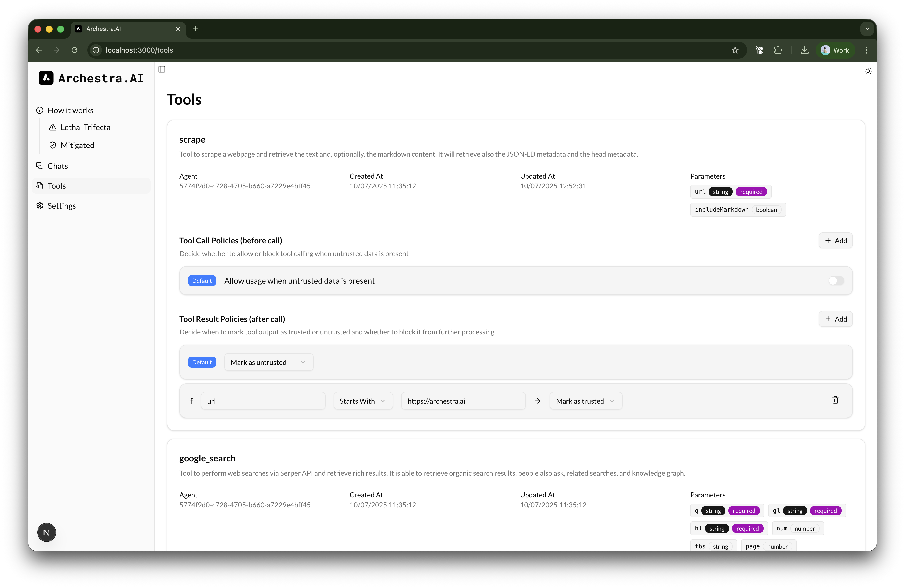The height and width of the screenshot is (588, 905).
Task: Bookmark page with the star icon
Action: (735, 50)
